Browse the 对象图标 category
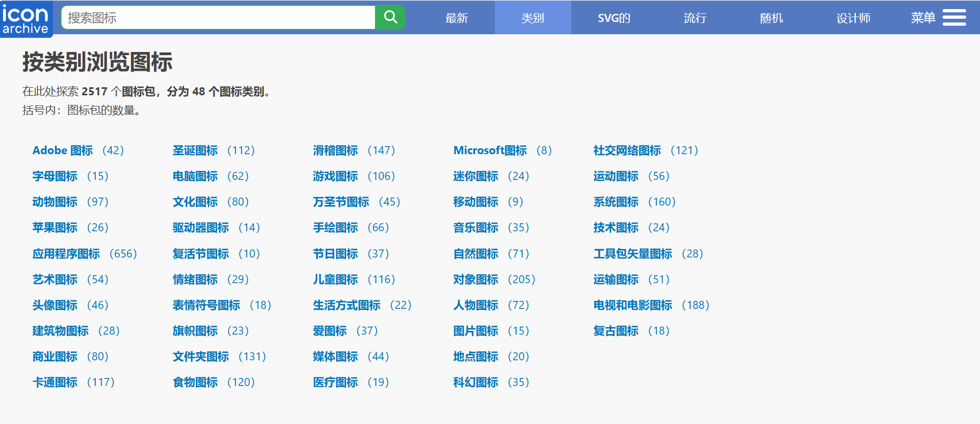The image size is (980, 424). (476, 279)
